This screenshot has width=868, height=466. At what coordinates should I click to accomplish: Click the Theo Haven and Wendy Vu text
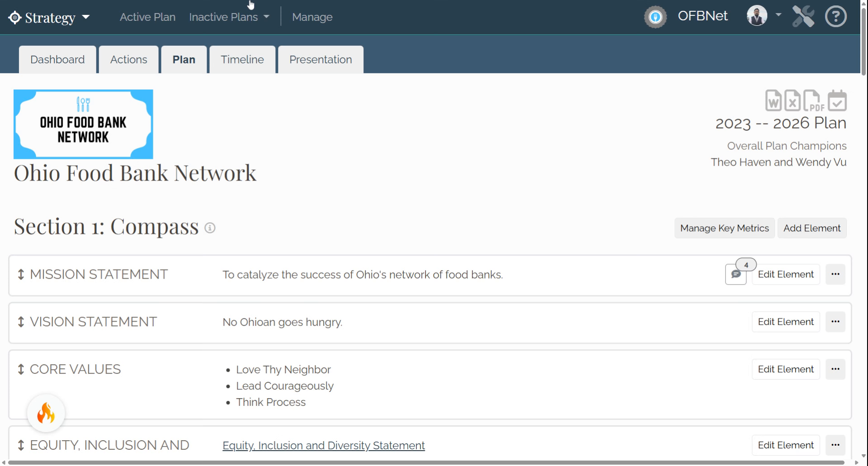pos(778,162)
